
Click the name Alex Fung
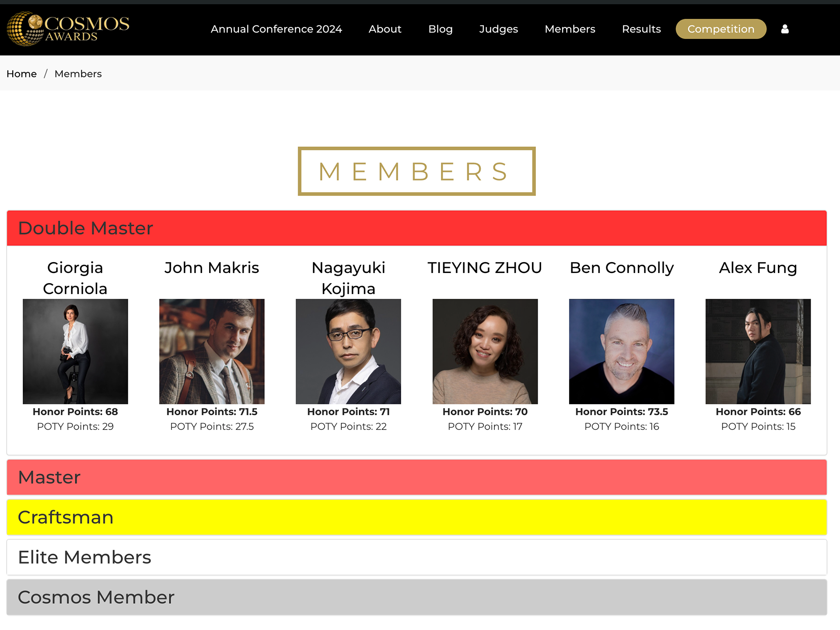pyautogui.click(x=758, y=267)
